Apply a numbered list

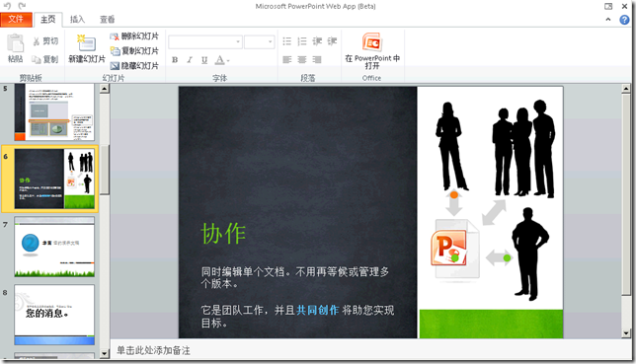click(302, 41)
